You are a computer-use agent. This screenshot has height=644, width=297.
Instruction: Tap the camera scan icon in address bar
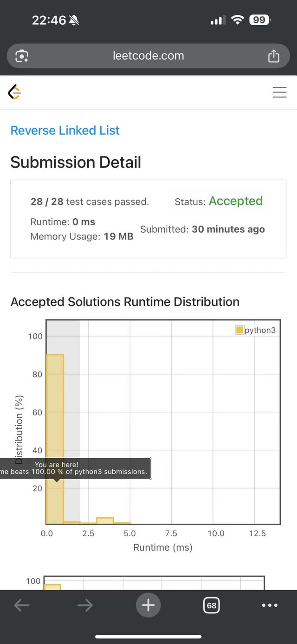[22, 56]
